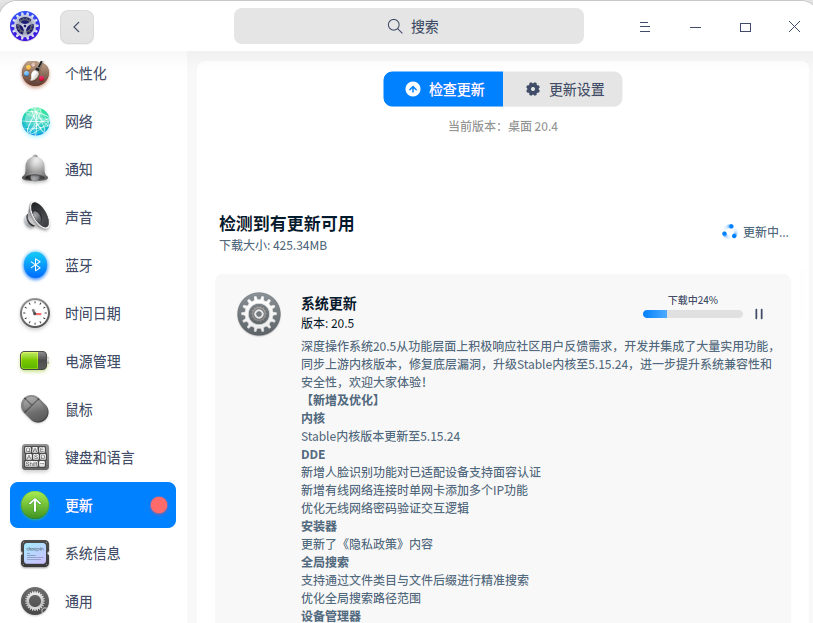The image size is (813, 623).
Task: Click the 更新中 spinner icon
Action: (x=730, y=232)
